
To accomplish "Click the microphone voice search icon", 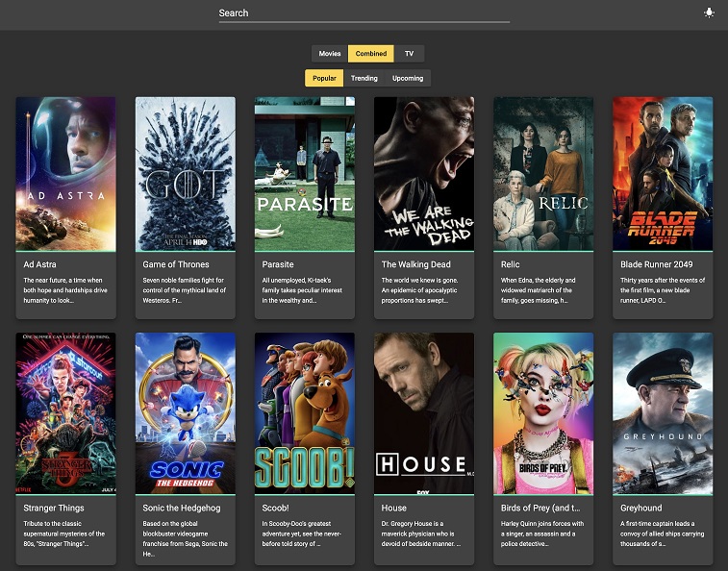I will click(x=709, y=12).
